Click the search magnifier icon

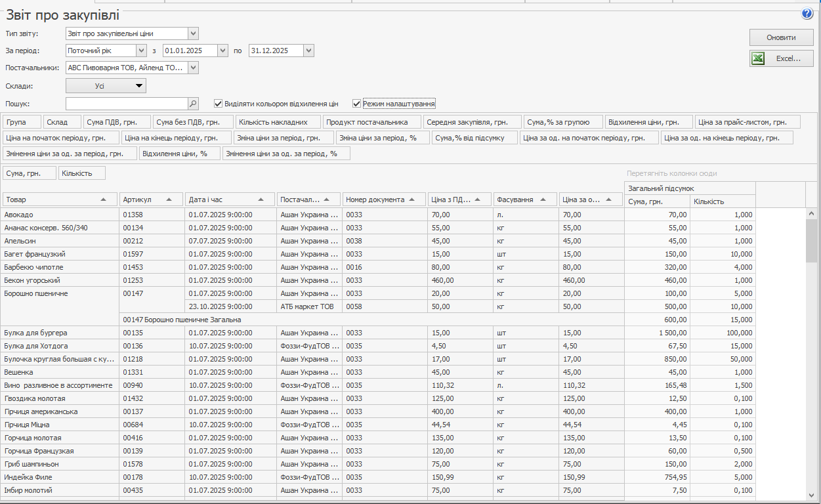[x=193, y=104]
